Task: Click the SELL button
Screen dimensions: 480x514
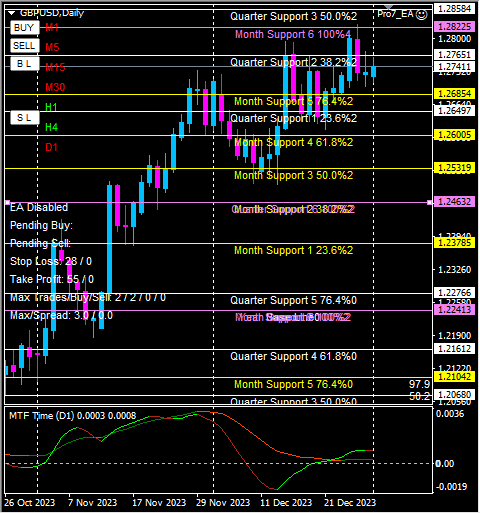Action: point(25,46)
